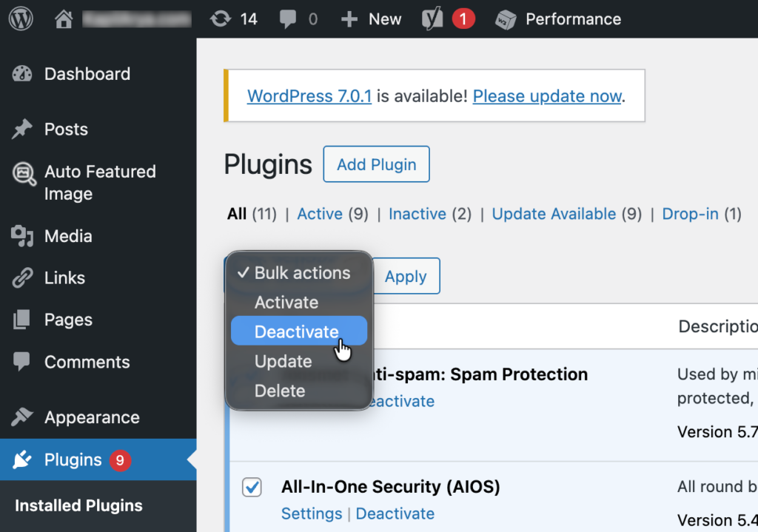The image size is (758, 532).
Task: Filter plugins by Inactive
Action: 417,214
